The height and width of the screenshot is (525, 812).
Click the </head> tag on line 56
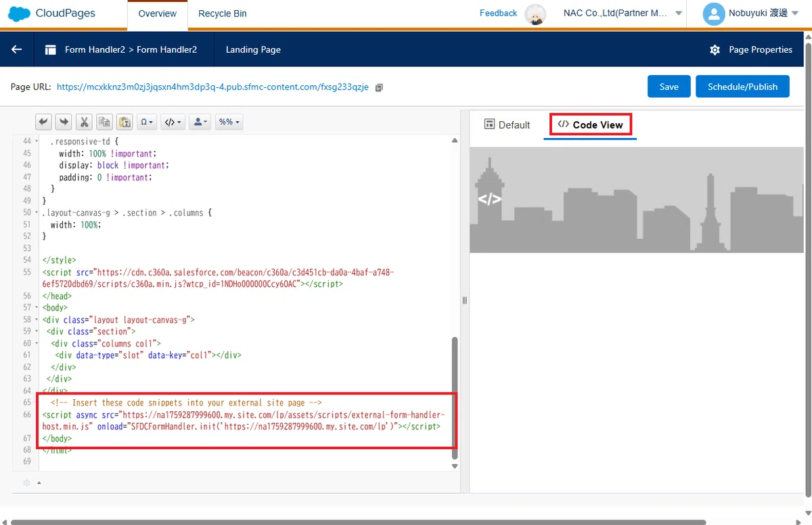(x=57, y=296)
